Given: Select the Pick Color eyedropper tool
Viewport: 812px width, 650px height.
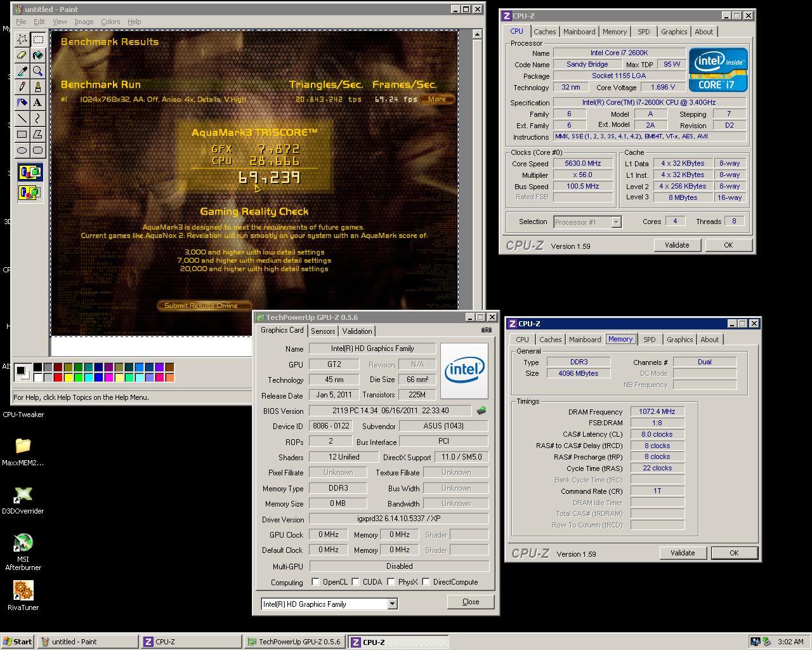Looking at the screenshot, I should (22, 71).
